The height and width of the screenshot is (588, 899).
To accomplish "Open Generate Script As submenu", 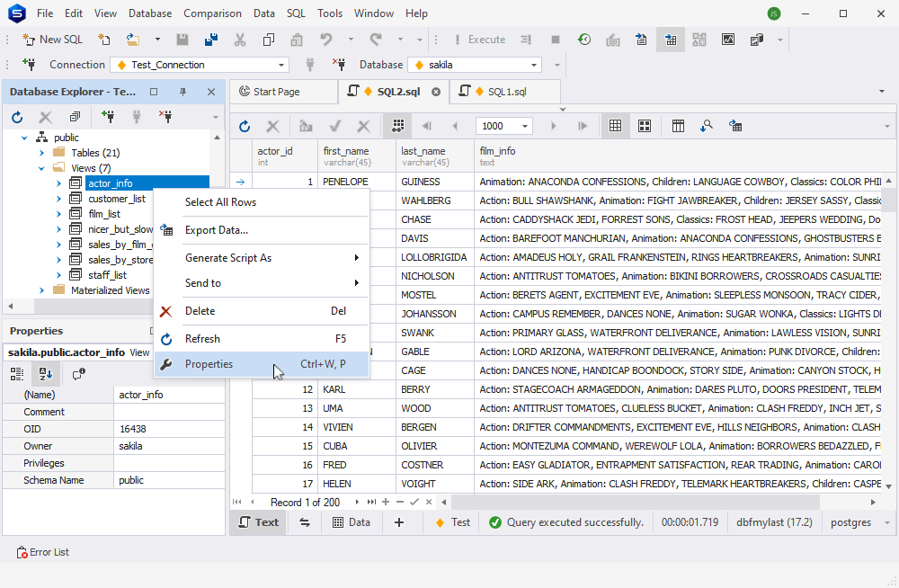I will 262,258.
